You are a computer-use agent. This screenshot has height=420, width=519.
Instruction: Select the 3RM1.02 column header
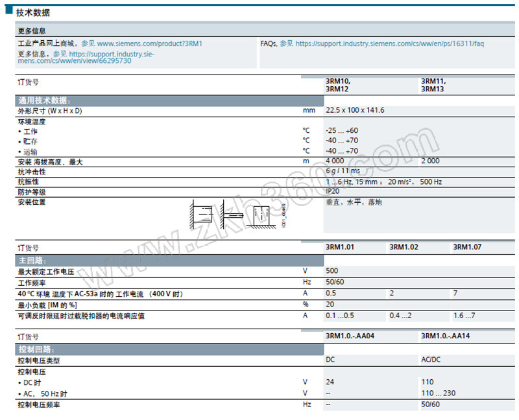[x=404, y=247]
